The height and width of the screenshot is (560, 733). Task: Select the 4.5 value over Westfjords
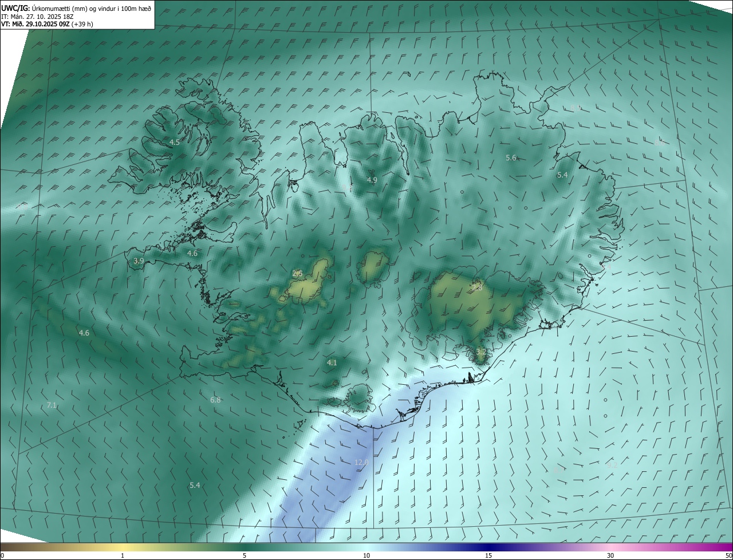[x=175, y=142]
